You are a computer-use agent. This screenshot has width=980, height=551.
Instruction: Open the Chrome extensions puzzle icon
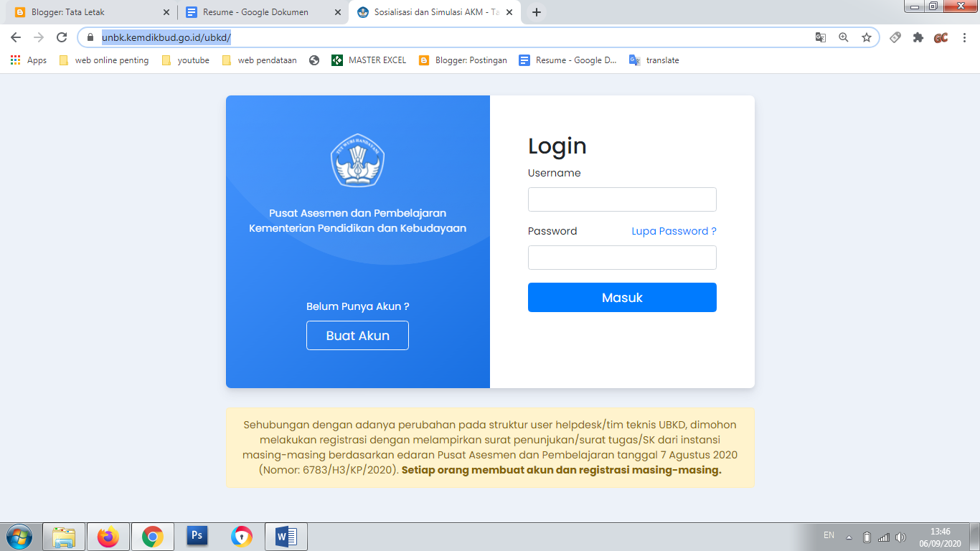(x=918, y=37)
